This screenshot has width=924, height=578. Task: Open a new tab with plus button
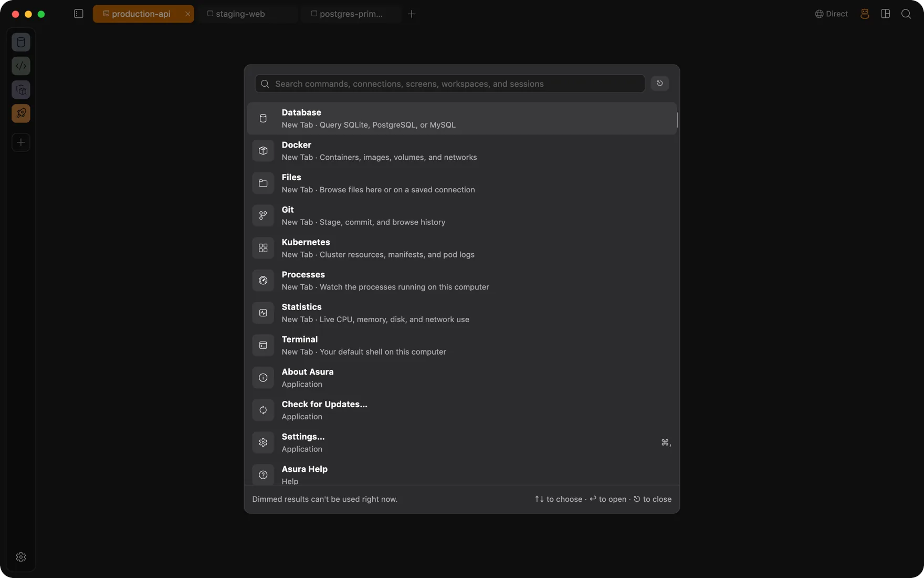click(x=412, y=14)
